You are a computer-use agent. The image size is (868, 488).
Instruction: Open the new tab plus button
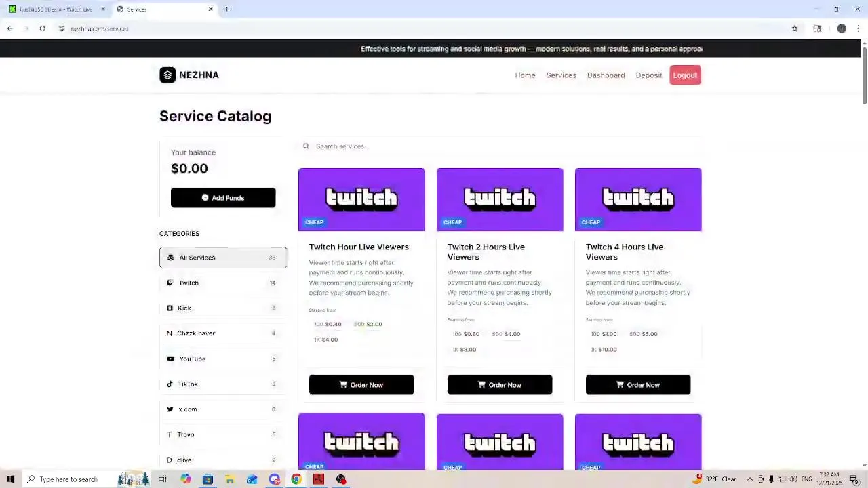(x=226, y=9)
